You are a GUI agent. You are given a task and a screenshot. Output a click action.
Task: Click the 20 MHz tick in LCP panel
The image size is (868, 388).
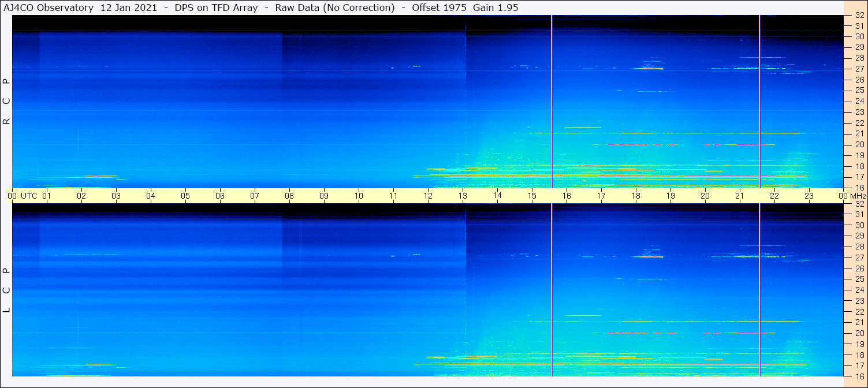859,333
